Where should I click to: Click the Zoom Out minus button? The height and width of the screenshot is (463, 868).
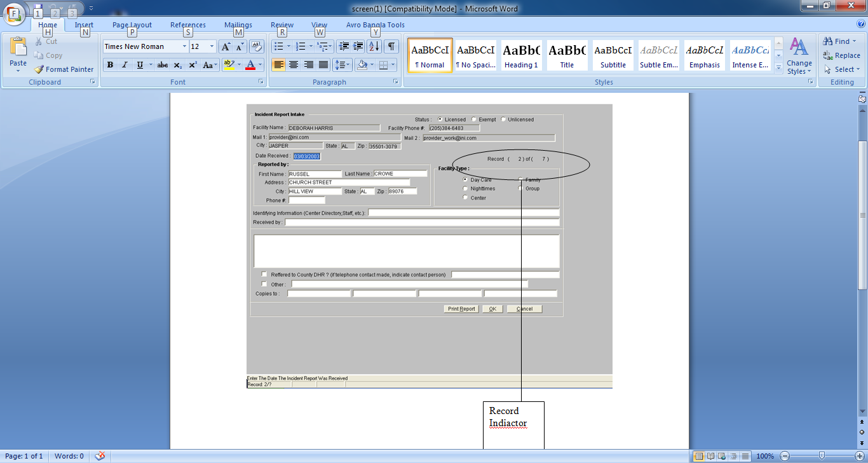point(785,456)
